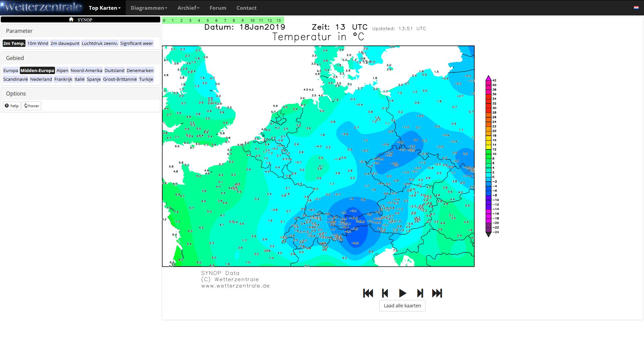Open the Archief dropdown menu
644x362 pixels.
[x=188, y=8]
